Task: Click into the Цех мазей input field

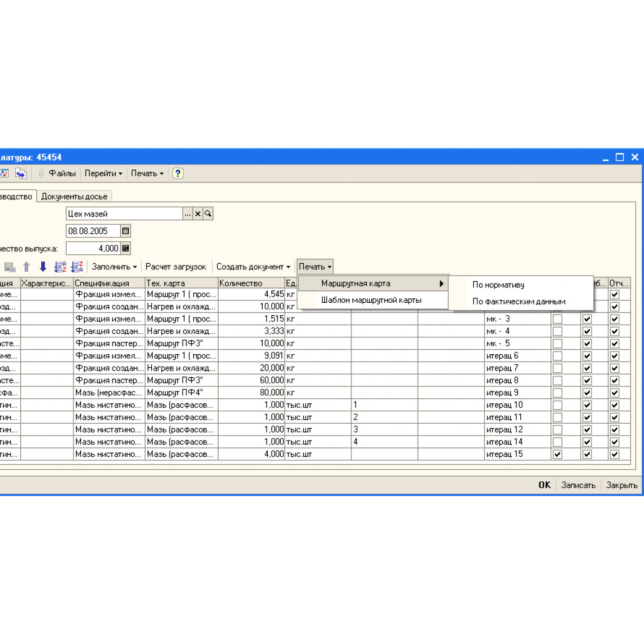Action: pos(124,214)
